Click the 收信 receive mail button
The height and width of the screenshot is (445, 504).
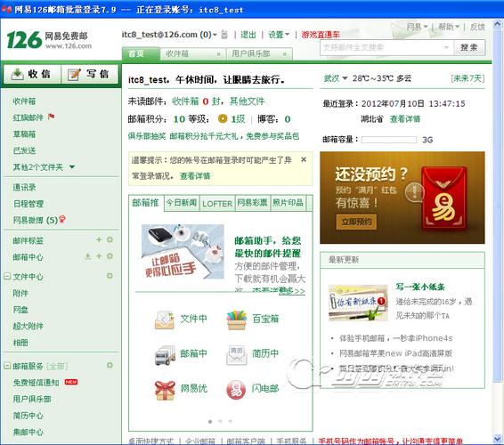pos(31,74)
